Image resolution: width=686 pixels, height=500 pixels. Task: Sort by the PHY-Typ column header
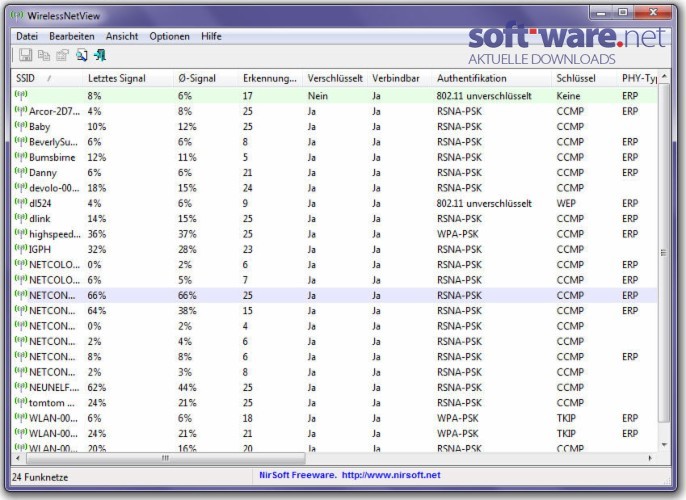637,78
